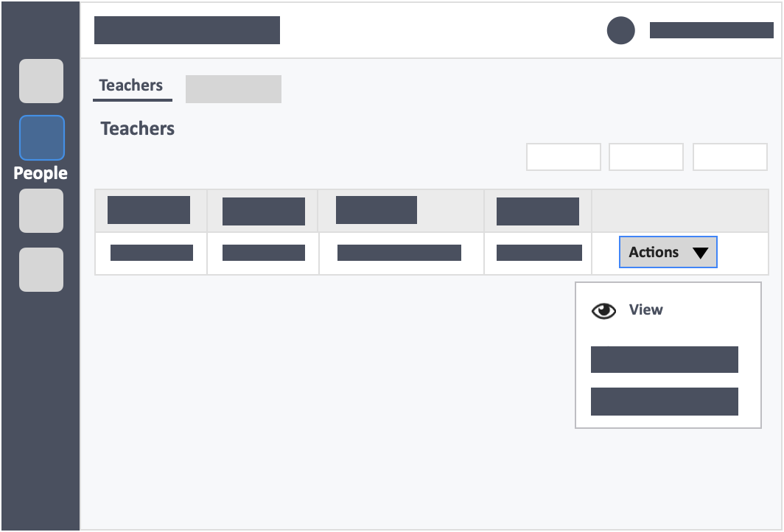
Task: Click the bottom gray sidebar icon
Action: pyautogui.click(x=41, y=270)
